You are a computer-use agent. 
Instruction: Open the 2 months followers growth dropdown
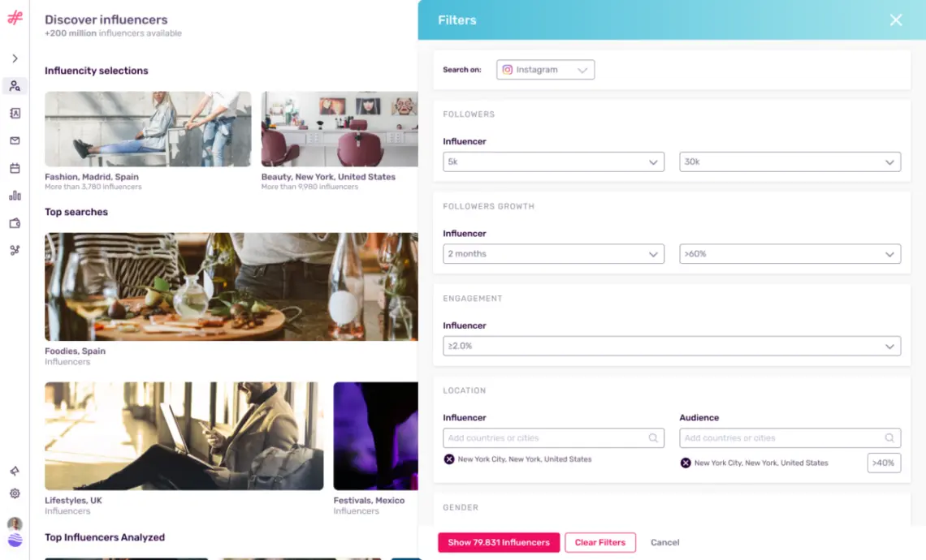click(x=553, y=253)
